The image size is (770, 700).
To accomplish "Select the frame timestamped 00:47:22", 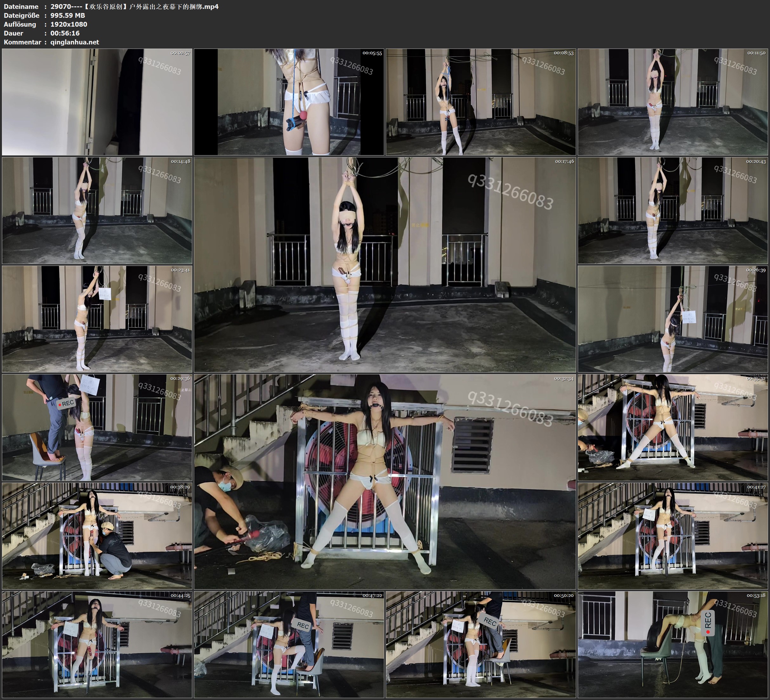I will tap(289, 644).
